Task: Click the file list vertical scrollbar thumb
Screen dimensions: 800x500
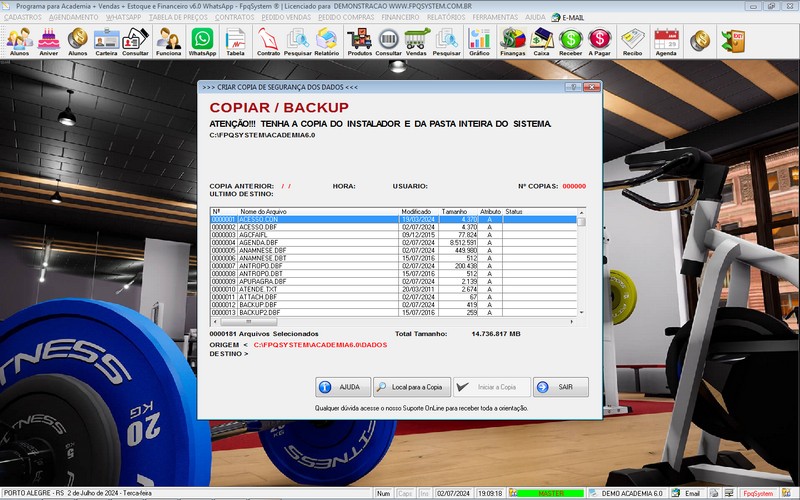Action: (x=581, y=222)
